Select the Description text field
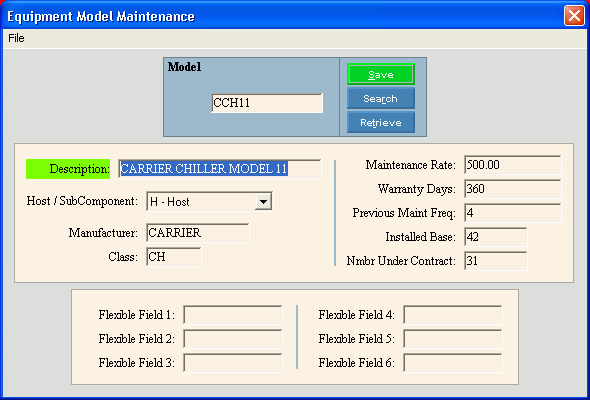Screen dimensions: 590x400 (x=220, y=169)
